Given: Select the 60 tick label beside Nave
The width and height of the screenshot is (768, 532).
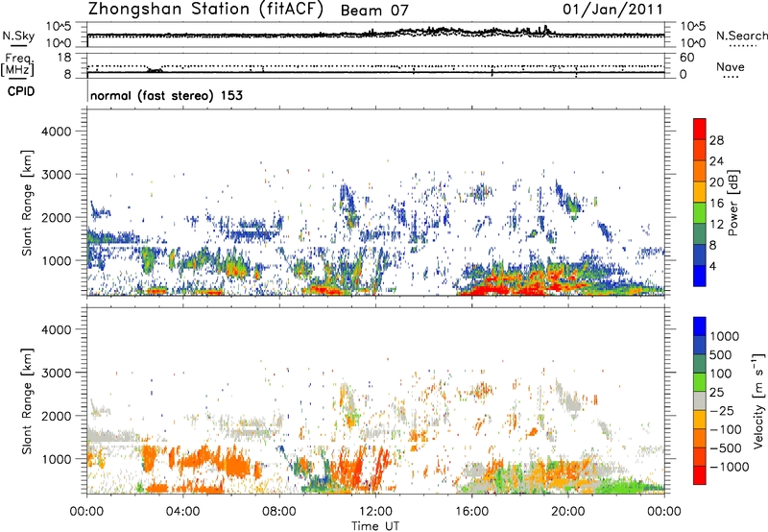Looking at the screenshot, I should coord(686,58).
